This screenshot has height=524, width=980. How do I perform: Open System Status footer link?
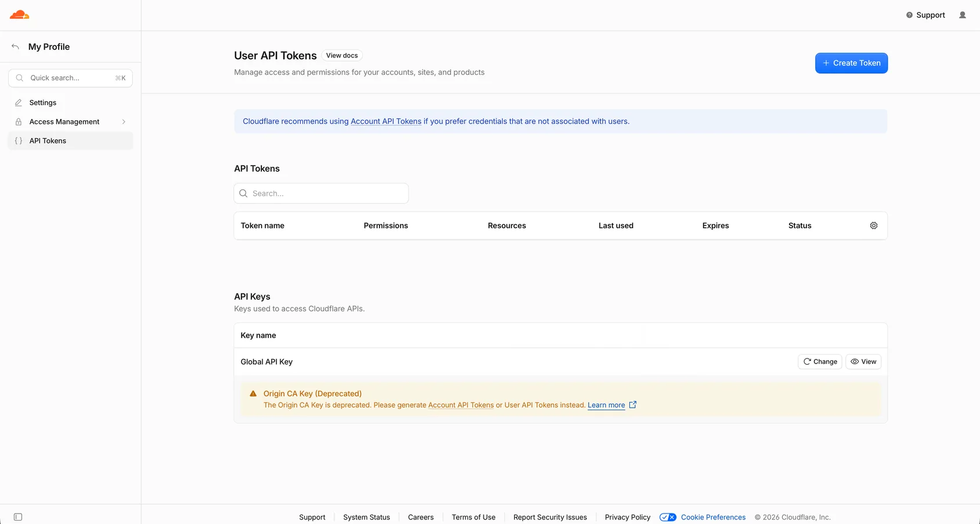point(366,517)
